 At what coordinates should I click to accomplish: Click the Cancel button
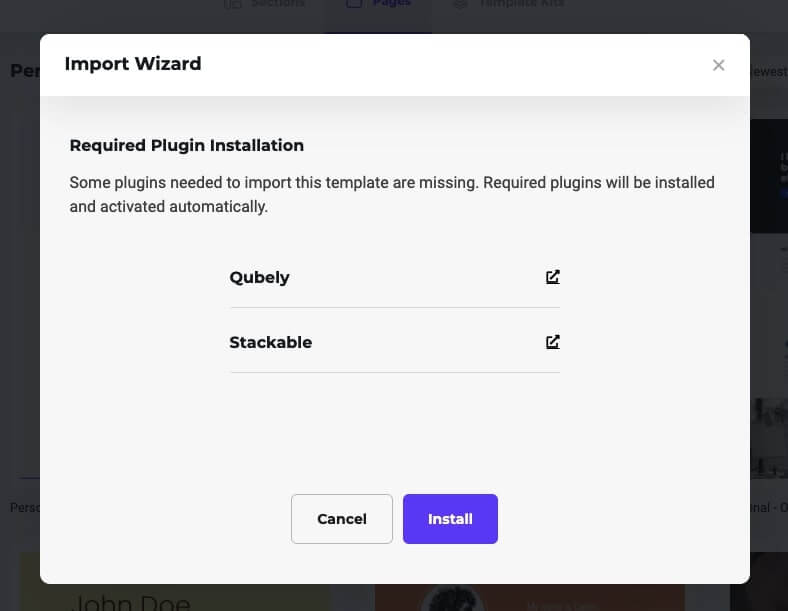pos(342,519)
